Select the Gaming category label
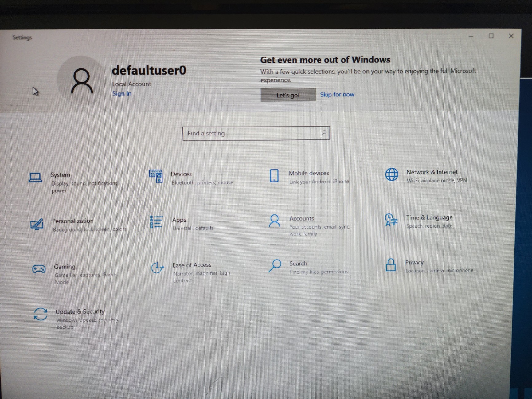 [x=65, y=267]
